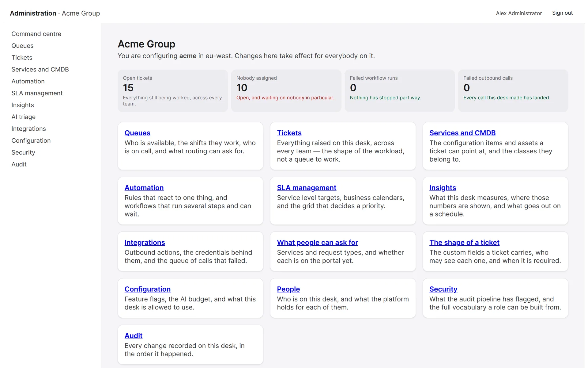Go to Security in the sidebar
588x368 pixels.
pyautogui.click(x=23, y=152)
